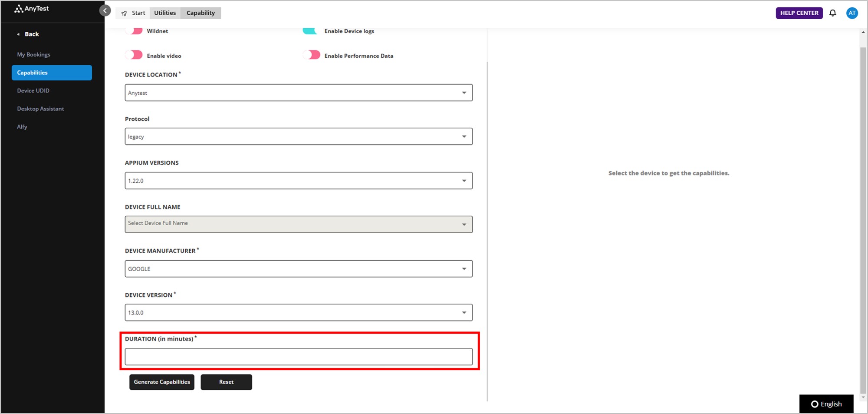
Task: Open the Appium Versions dropdown
Action: (x=299, y=181)
